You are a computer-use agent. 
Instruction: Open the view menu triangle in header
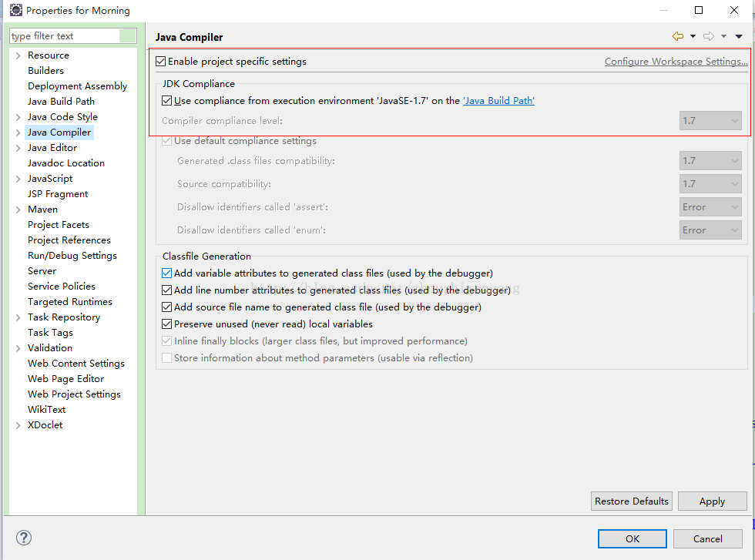click(x=739, y=36)
